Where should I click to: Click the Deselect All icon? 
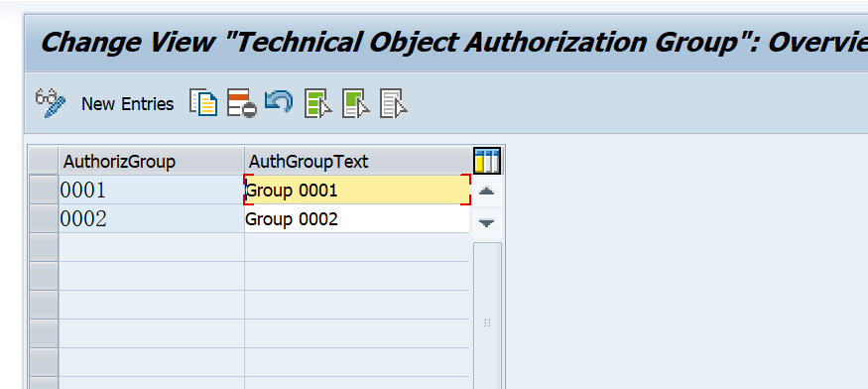[x=394, y=103]
